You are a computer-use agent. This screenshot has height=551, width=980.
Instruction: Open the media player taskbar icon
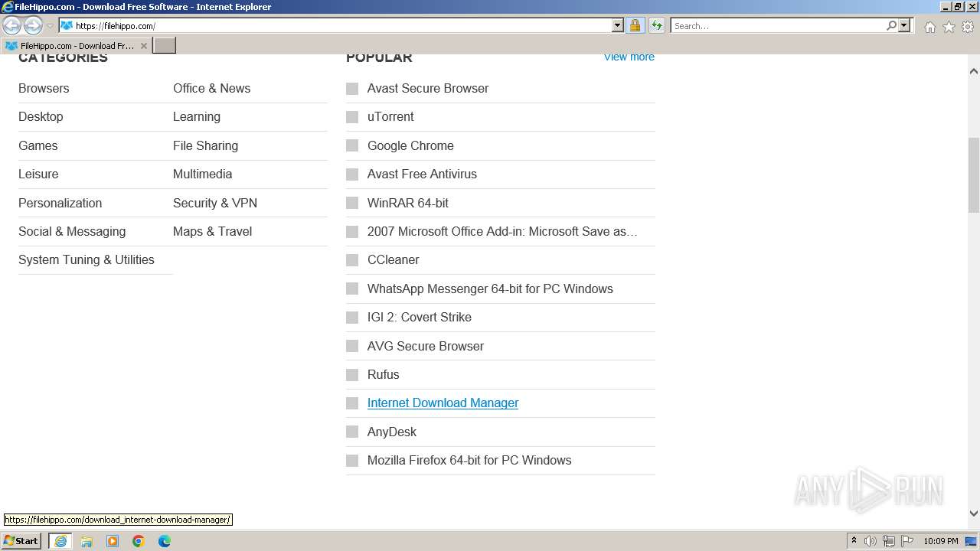[113, 541]
